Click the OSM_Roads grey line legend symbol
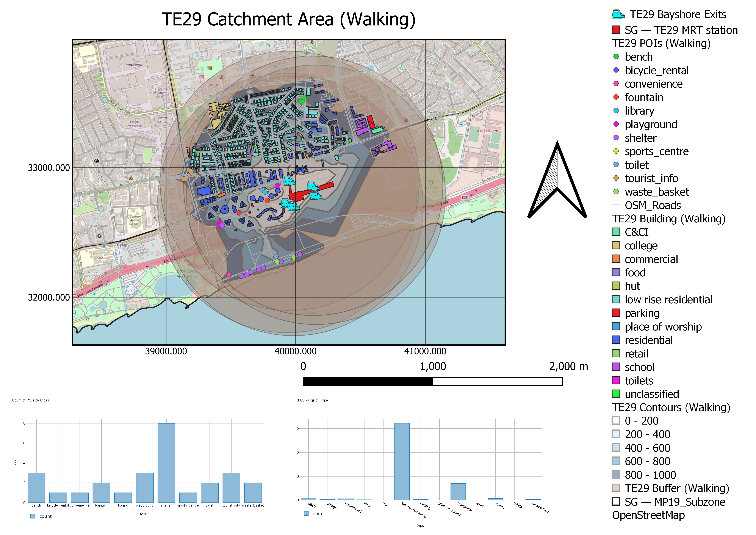This screenshot has height=535, width=756. coord(616,205)
